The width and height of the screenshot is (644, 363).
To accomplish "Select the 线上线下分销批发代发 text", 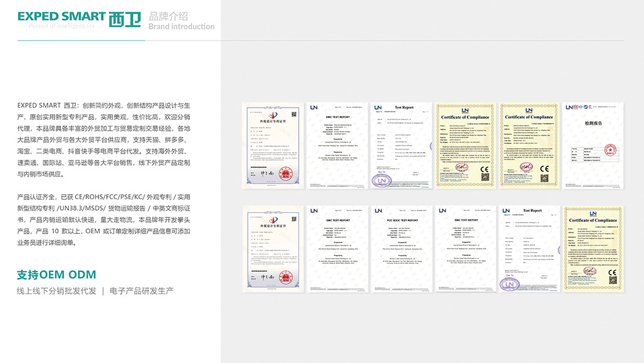I will 56,291.
